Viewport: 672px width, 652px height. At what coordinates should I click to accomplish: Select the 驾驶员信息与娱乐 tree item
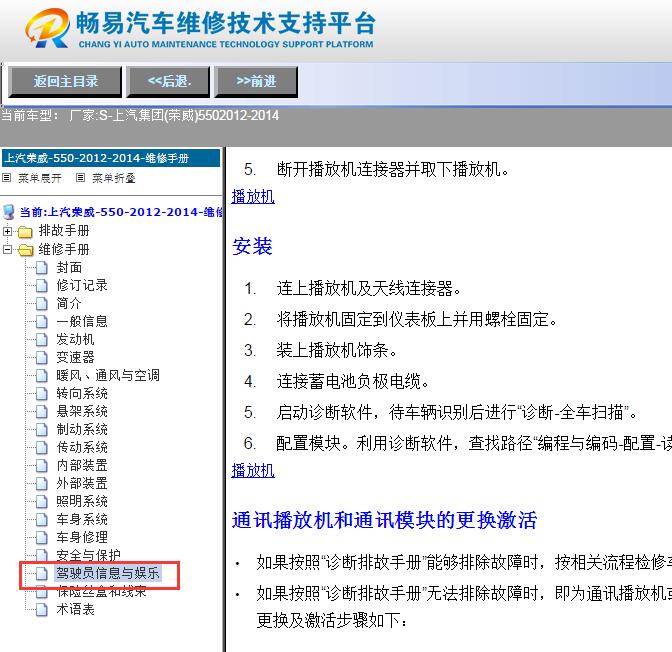pyautogui.click(x=108, y=573)
